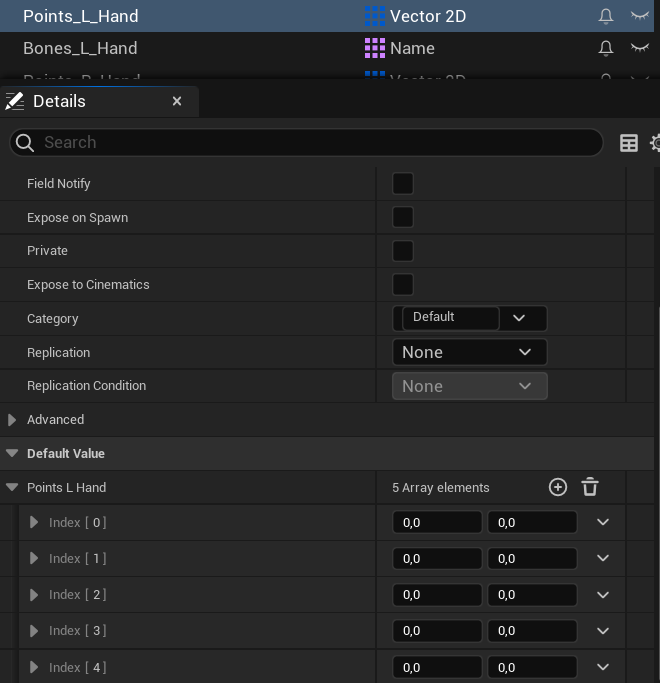Toggle visibility eye for Bones_L_Hand variable

pyautogui.click(x=639, y=48)
